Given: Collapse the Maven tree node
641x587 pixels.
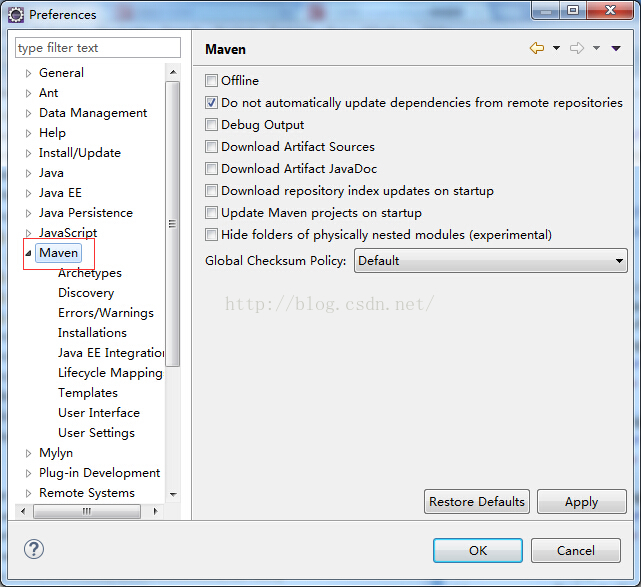Looking at the screenshot, I should [28, 253].
